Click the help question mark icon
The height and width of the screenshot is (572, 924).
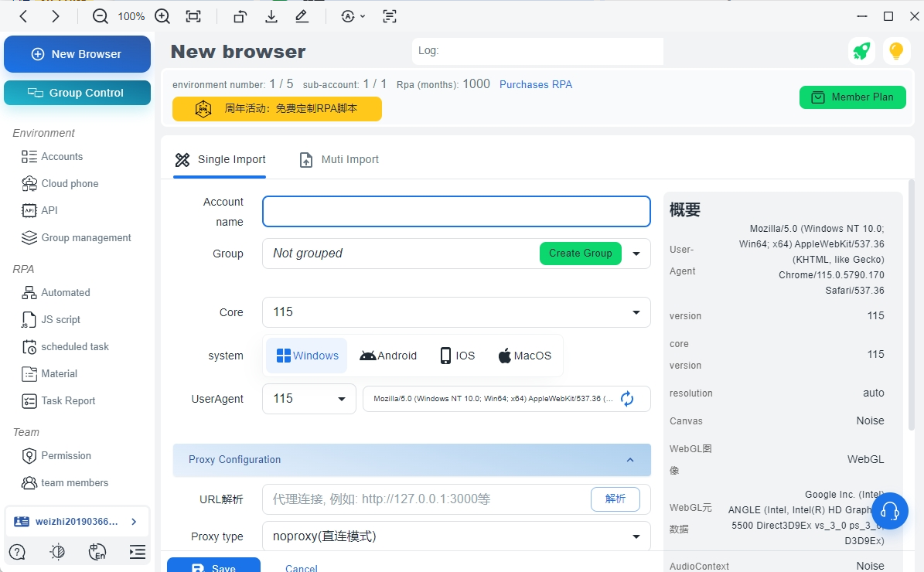17,552
